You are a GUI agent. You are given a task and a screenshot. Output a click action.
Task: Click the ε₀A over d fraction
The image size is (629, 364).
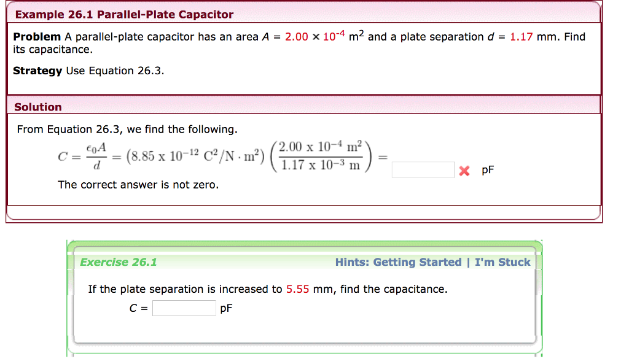(96, 157)
